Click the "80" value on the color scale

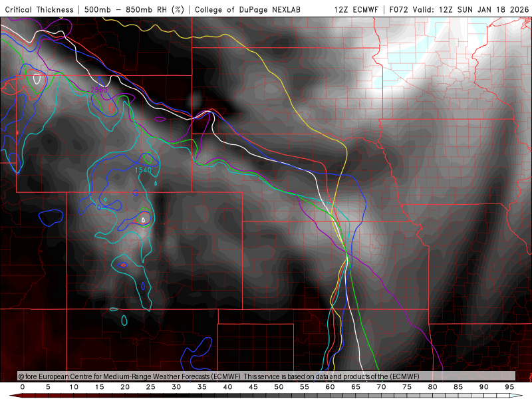click(433, 387)
